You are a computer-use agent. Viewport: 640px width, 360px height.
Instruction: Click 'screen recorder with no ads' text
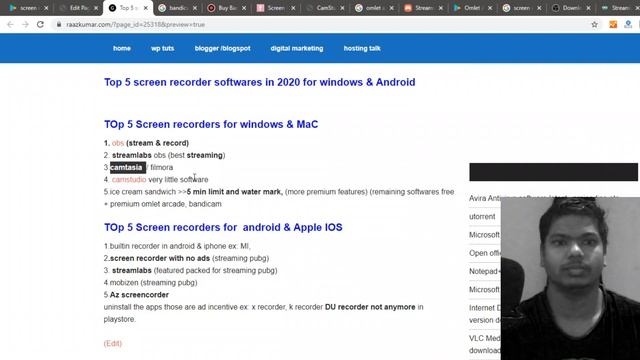click(x=160, y=258)
